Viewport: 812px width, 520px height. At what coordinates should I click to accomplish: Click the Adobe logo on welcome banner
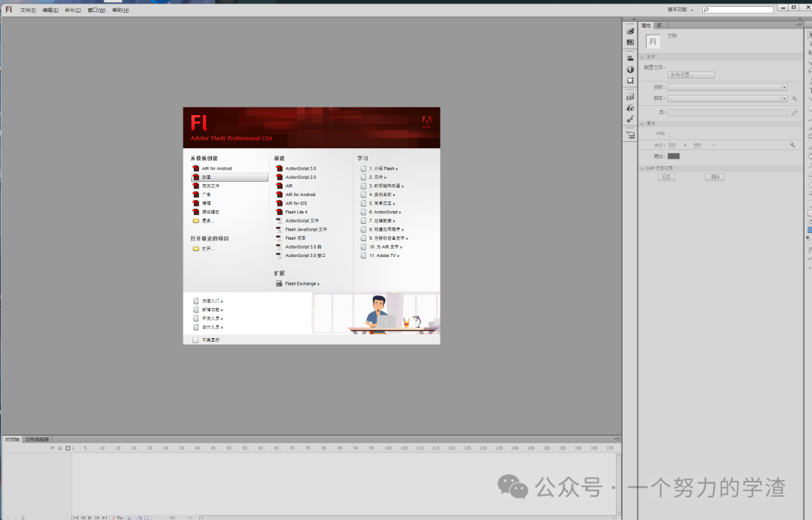click(427, 122)
